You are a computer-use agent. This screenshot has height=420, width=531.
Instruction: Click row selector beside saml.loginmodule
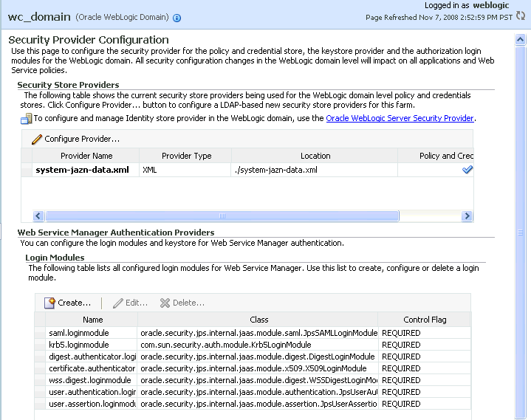pos(41,333)
